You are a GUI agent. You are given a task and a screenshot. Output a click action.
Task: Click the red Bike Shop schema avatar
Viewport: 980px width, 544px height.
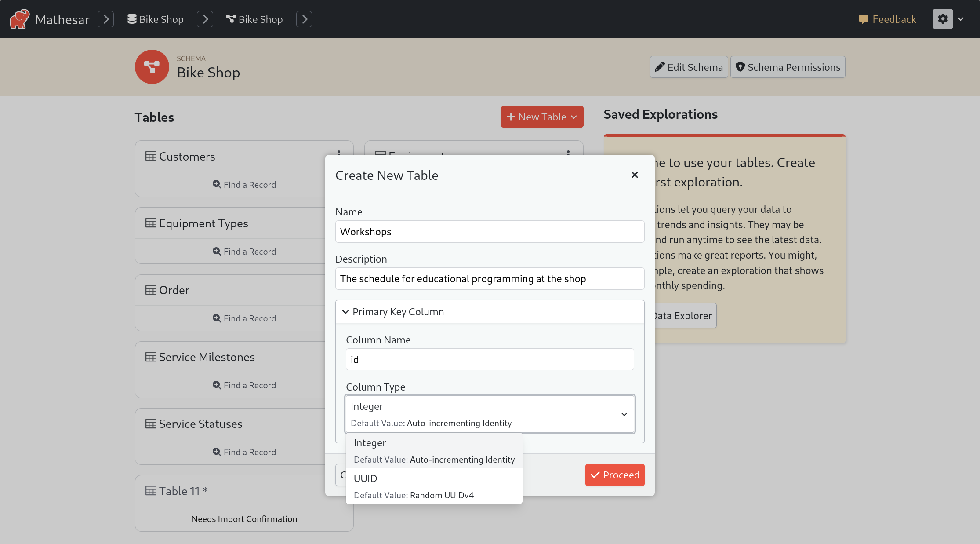click(x=152, y=67)
